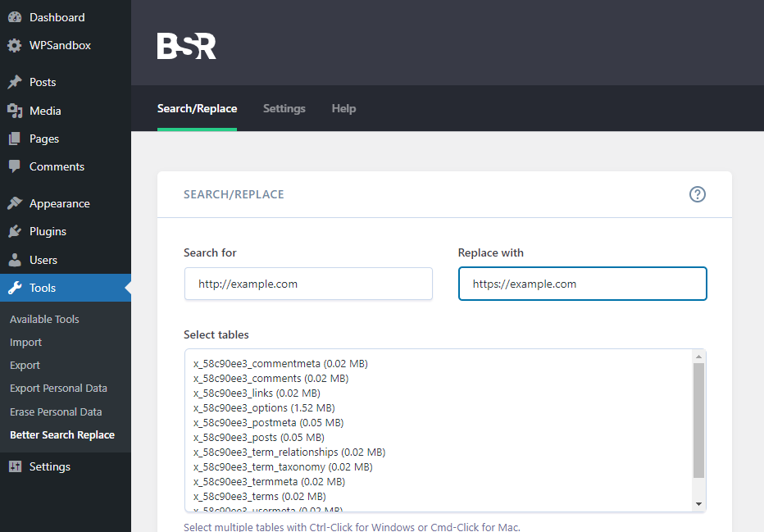Focus the Search for input field
This screenshot has height=532, width=764.
(308, 284)
